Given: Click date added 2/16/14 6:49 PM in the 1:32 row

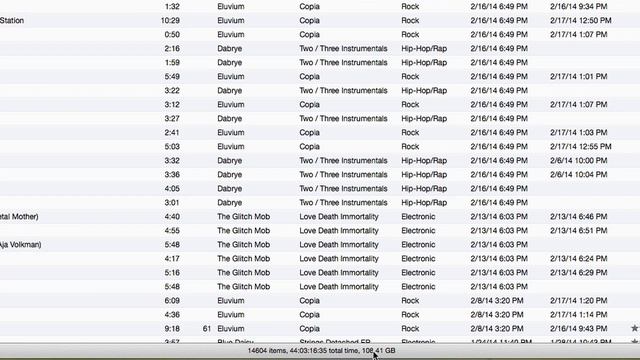Looking at the screenshot, I should (499, 7).
